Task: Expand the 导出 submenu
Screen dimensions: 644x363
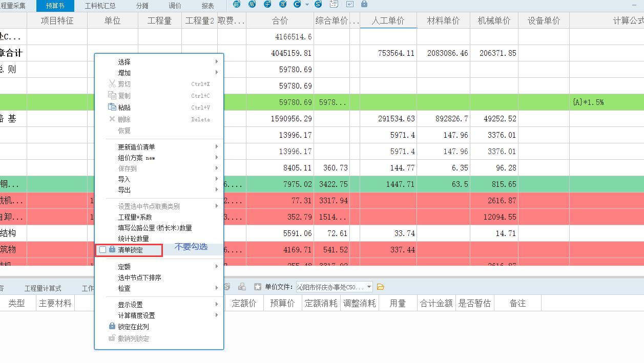Action: 159,190
